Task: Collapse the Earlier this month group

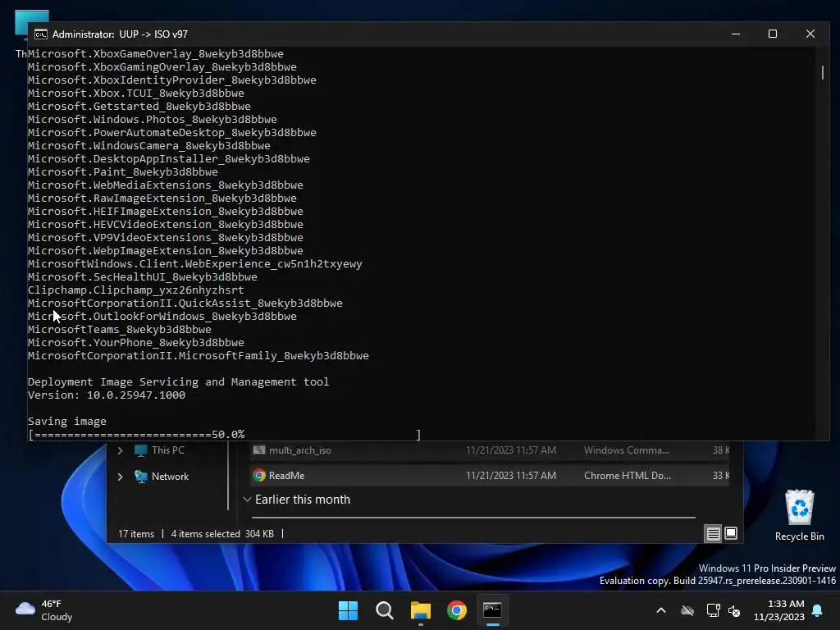Action: [x=247, y=500]
